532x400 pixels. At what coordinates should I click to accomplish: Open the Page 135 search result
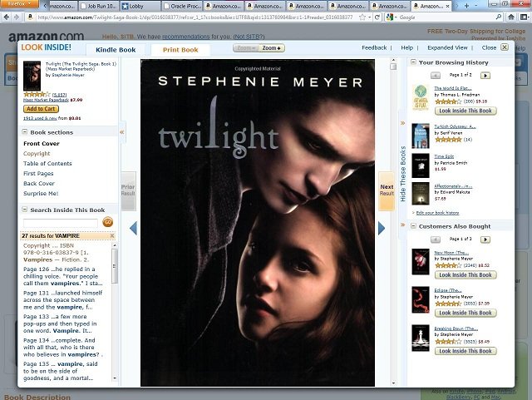61,371
